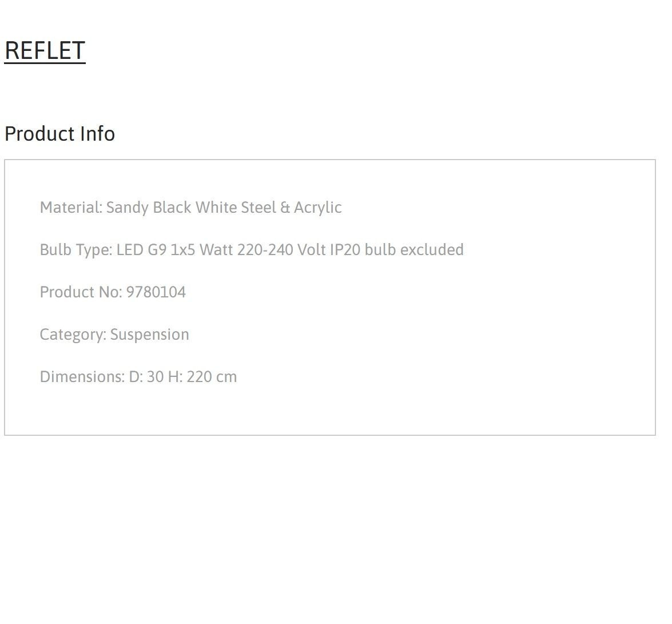Click the 'H: 220 cm' height value
This screenshot has height=624, width=672.
tap(202, 377)
